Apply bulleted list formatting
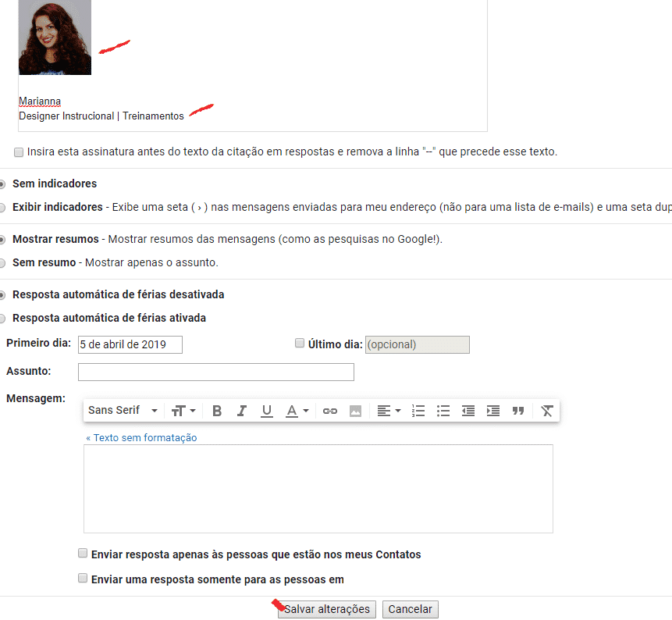This screenshot has height=620, width=672. [443, 411]
